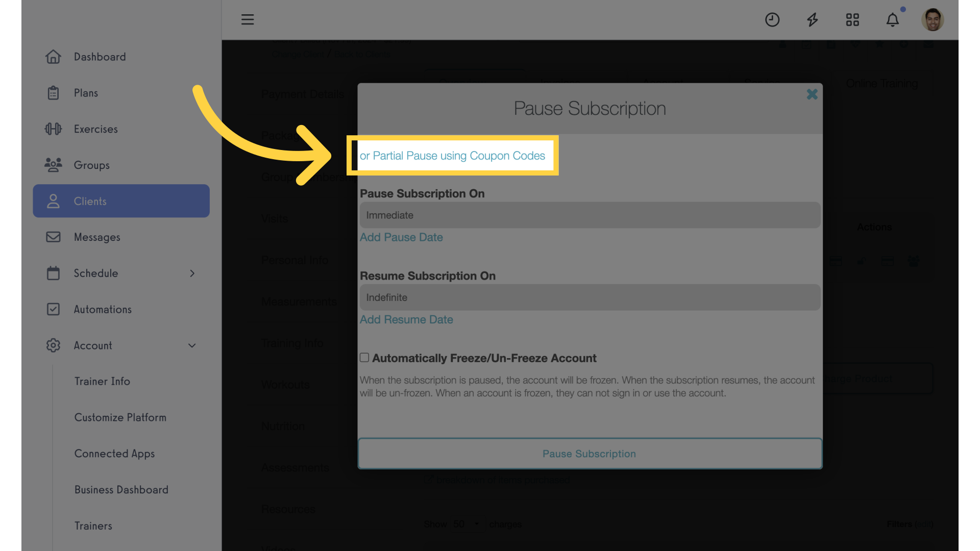Click the Groups icon in sidebar
980x551 pixels.
coord(52,165)
